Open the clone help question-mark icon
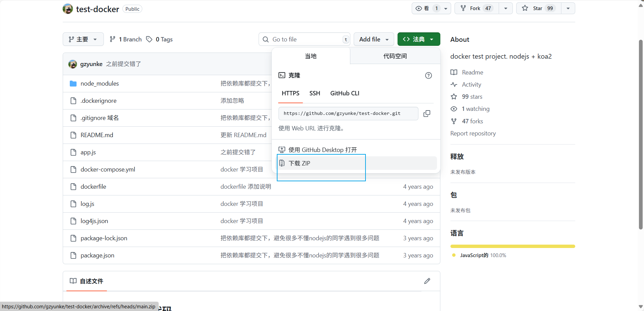This screenshot has height=311, width=644. tap(429, 75)
